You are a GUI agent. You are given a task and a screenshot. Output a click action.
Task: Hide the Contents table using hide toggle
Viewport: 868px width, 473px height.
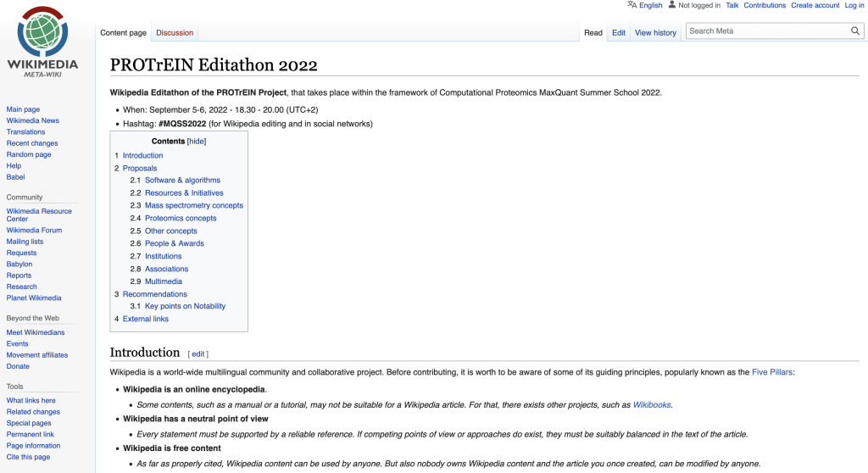point(197,142)
